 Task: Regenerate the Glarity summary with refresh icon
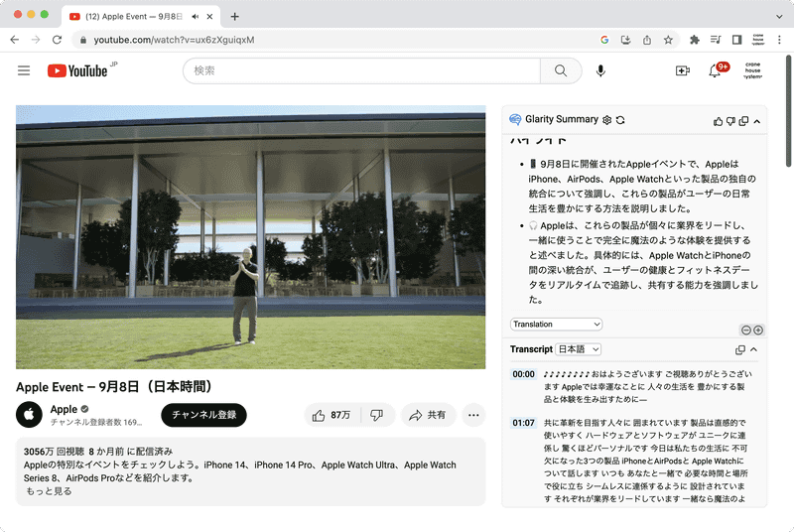(x=620, y=120)
